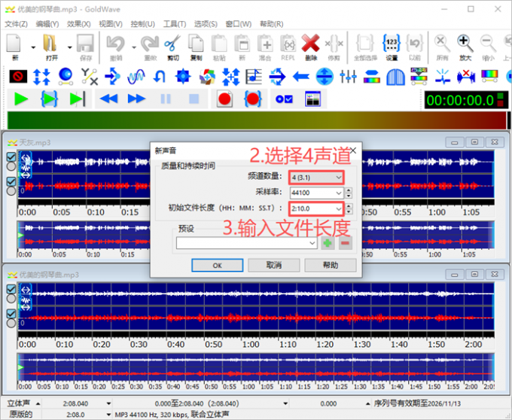The height and width of the screenshot is (420, 512).
Task: Click the Y/X crossed-lines effect icon
Action: 89,77
